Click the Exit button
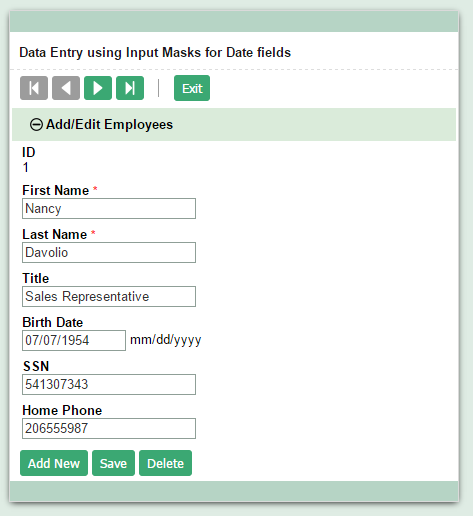The width and height of the screenshot is (473, 516). point(192,88)
